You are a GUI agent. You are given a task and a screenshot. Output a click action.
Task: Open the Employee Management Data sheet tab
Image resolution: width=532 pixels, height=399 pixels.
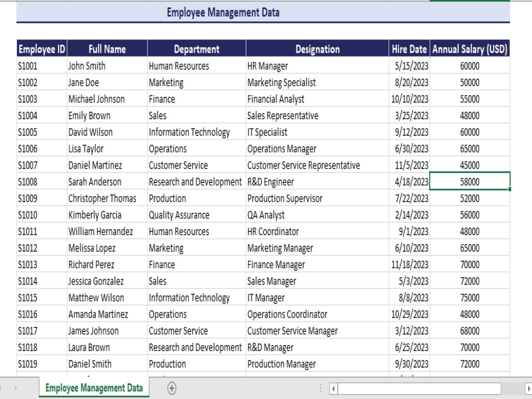click(94, 388)
